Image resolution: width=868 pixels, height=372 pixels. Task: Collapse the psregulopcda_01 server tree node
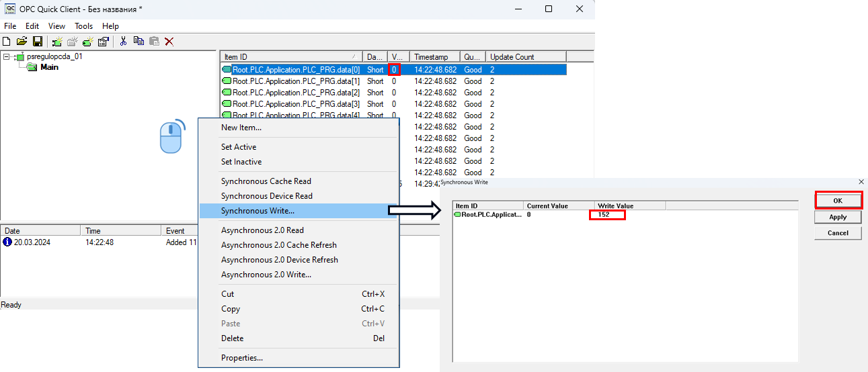[7, 57]
